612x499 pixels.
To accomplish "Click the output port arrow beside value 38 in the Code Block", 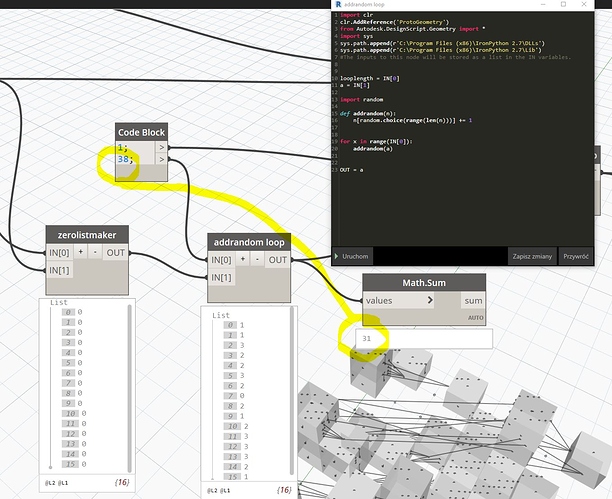I will [x=161, y=159].
